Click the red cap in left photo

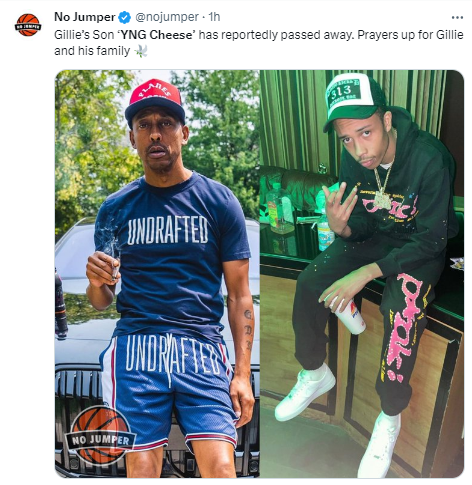tap(155, 101)
